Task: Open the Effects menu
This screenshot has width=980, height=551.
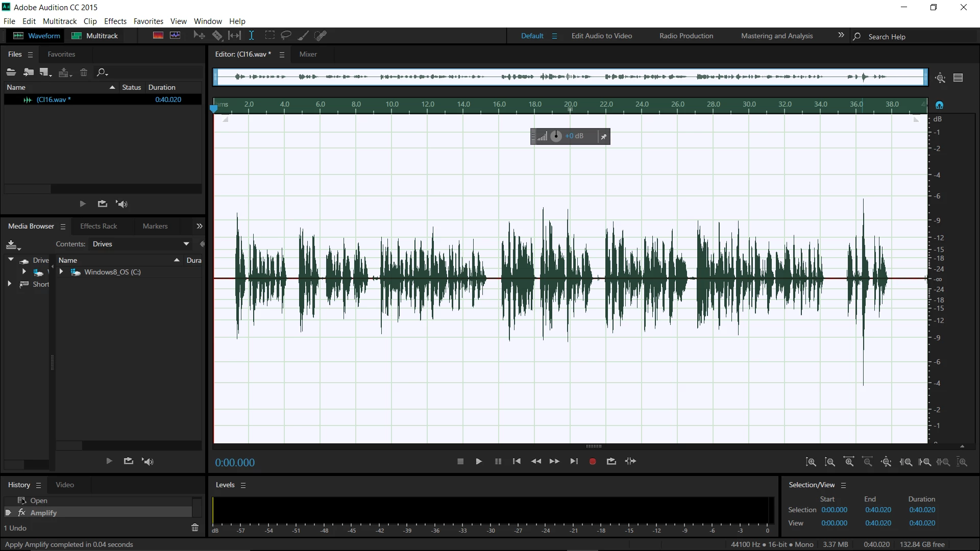Action: pos(115,21)
